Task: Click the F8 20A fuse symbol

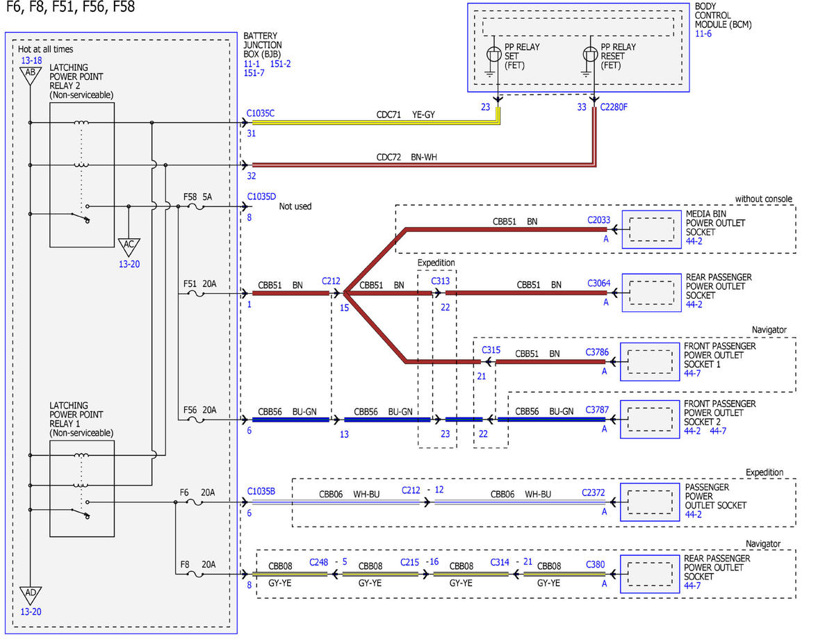Action: [x=196, y=575]
